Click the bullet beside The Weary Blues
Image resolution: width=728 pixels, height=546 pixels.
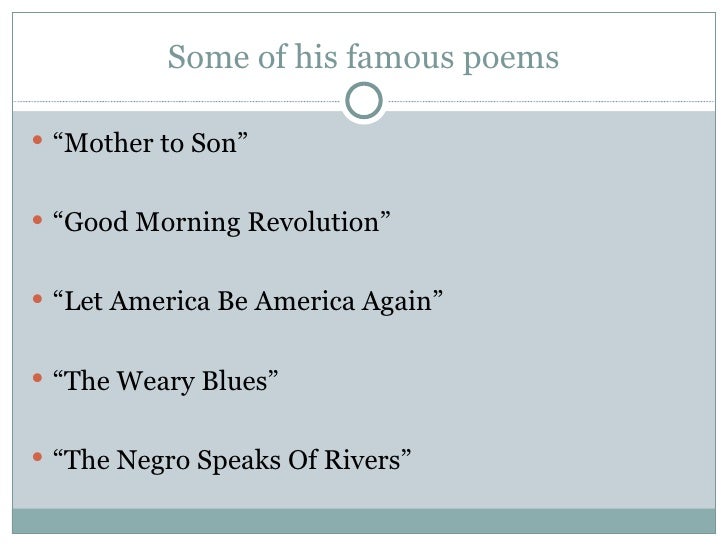(38, 378)
